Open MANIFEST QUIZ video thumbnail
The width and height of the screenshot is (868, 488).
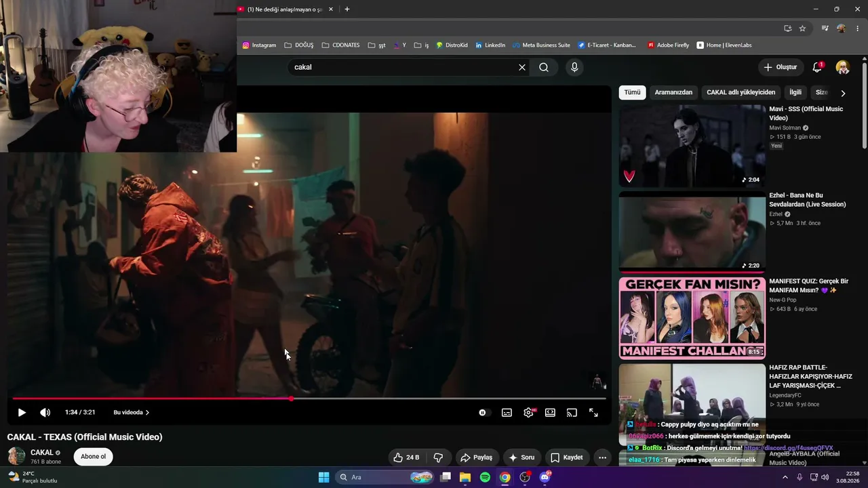point(692,318)
